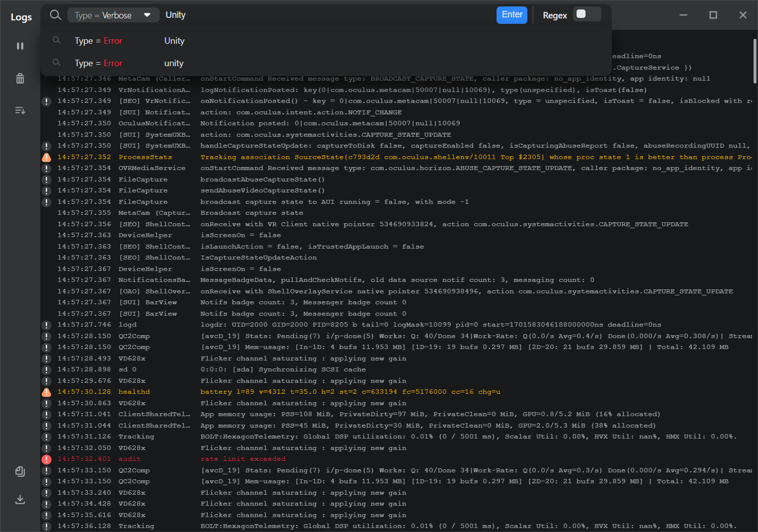Viewport: 758px width, 532px height.
Task: Maximize the Logs window
Action: pos(713,15)
